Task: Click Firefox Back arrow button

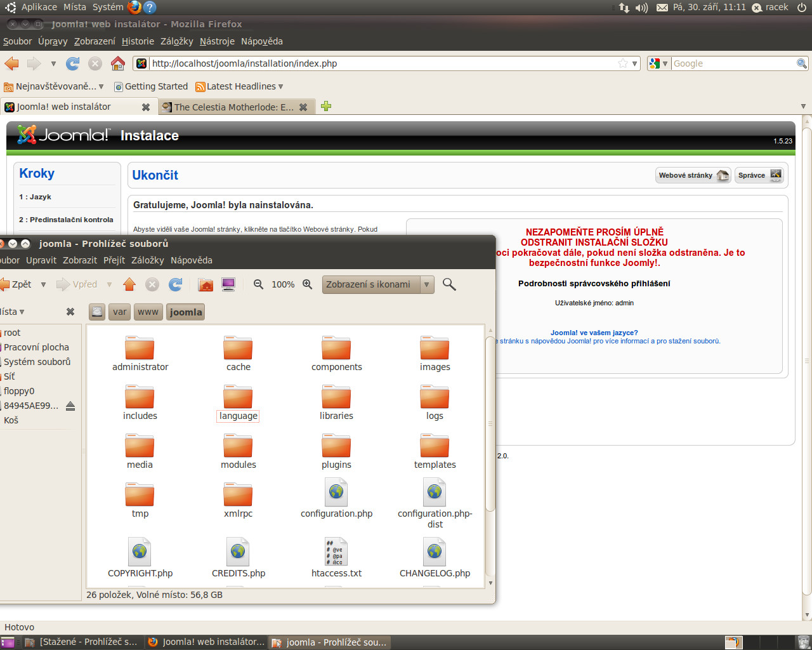Action: [x=11, y=63]
